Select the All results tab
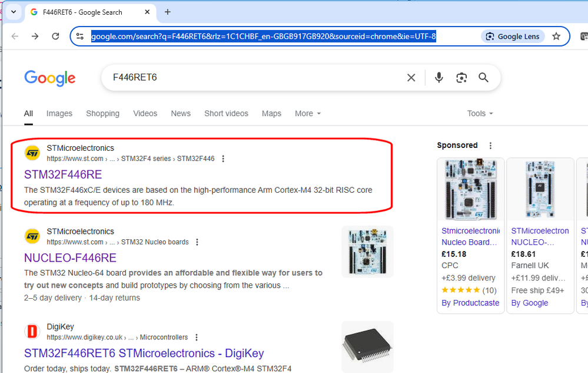Viewport: 588px width, 373px height. pyautogui.click(x=28, y=113)
